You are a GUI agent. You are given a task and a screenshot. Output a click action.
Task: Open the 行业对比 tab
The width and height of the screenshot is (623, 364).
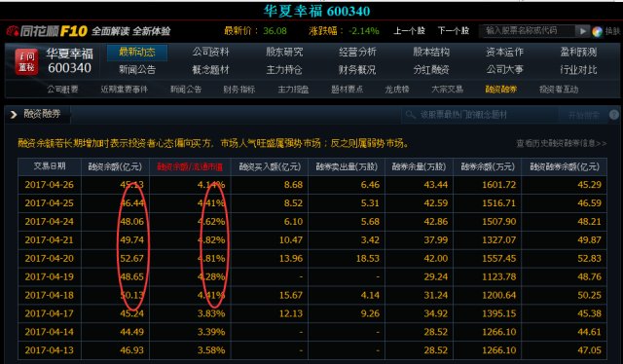578,70
